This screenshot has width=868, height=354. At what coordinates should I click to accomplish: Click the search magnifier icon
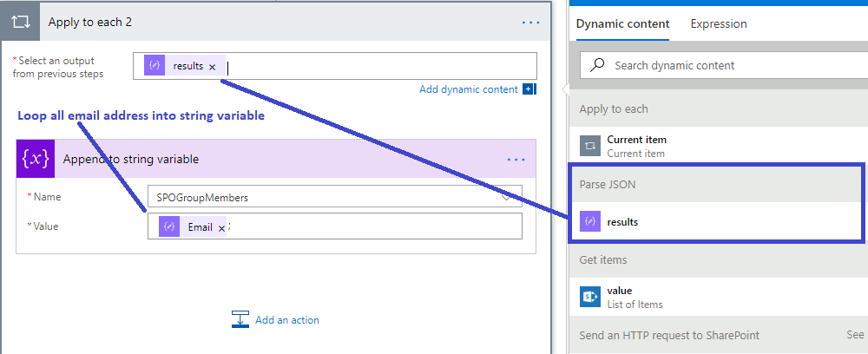[597, 65]
